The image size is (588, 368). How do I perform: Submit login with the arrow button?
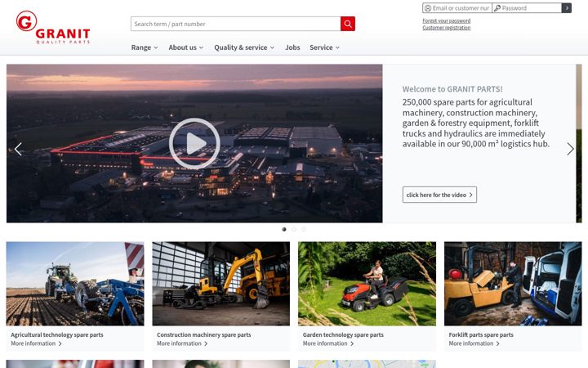tap(567, 8)
